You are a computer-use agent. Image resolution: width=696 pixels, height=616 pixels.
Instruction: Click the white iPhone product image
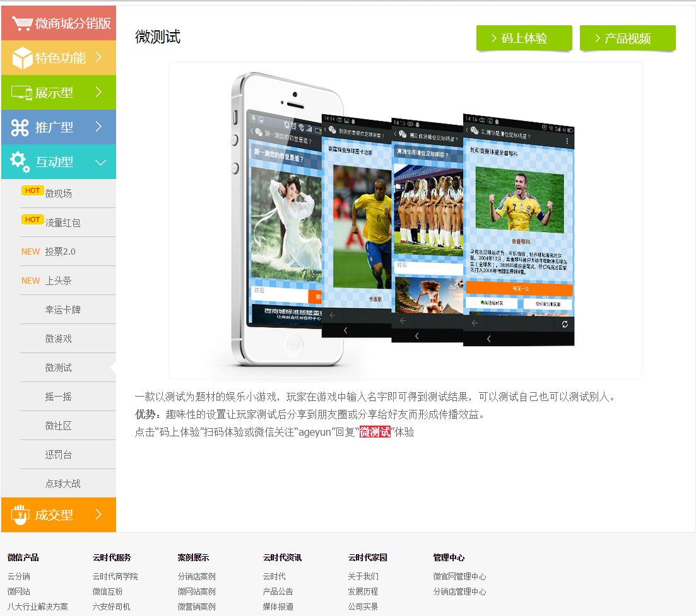pos(271,221)
